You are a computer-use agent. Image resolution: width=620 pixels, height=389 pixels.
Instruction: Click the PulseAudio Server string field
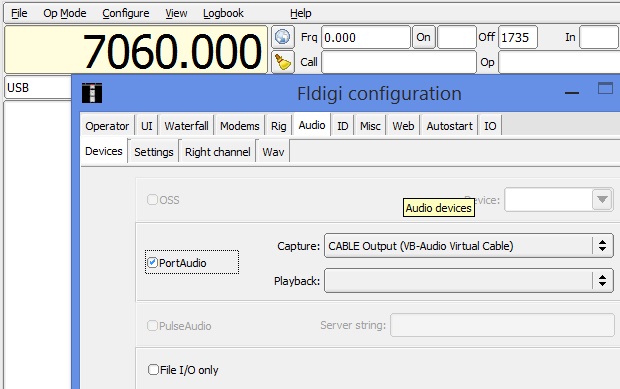click(x=502, y=325)
